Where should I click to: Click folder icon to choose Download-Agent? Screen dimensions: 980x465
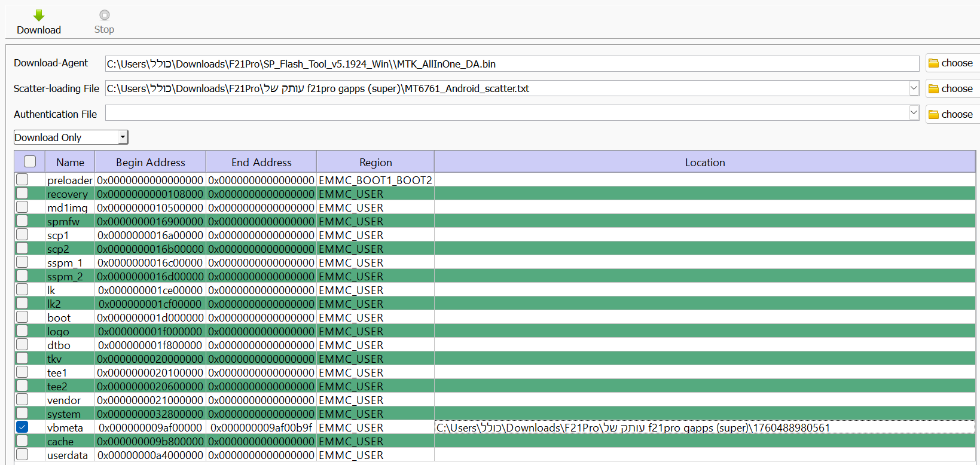click(x=933, y=63)
